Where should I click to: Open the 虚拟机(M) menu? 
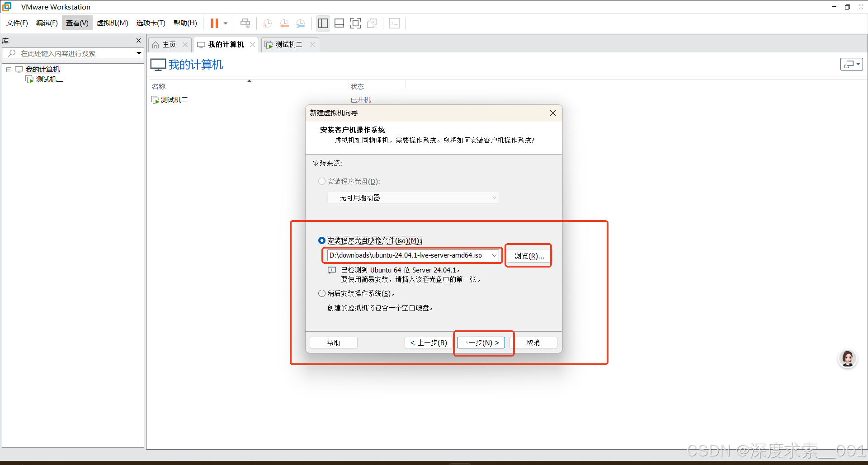coord(113,23)
